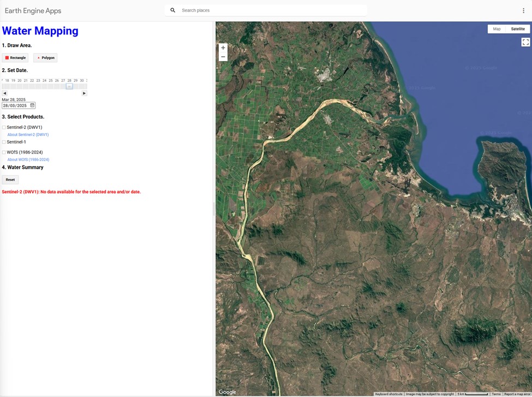
Task: Zoom out on the map
Action: (x=223, y=57)
